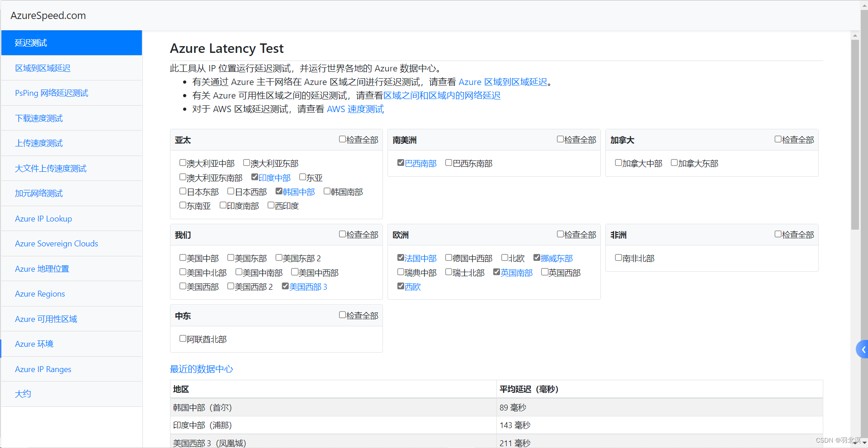This screenshot has height=448, width=868.
Task: Enable the 印度南部 checkbox
Action: pos(223,205)
